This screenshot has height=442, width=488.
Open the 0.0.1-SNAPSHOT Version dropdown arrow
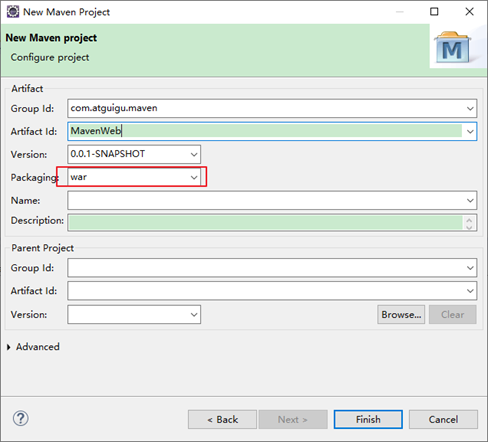tap(194, 154)
